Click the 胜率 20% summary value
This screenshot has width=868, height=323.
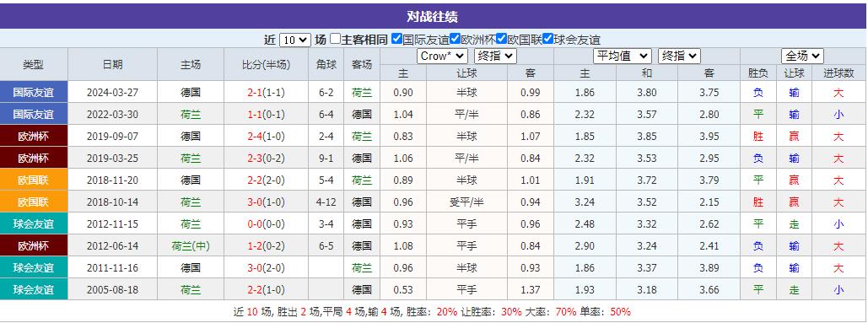[x=447, y=312]
